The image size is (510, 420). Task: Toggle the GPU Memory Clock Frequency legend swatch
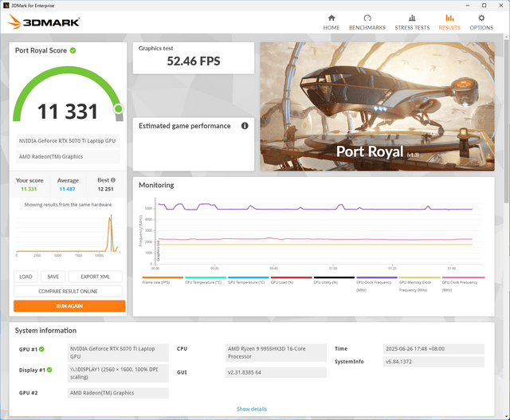(x=420, y=277)
